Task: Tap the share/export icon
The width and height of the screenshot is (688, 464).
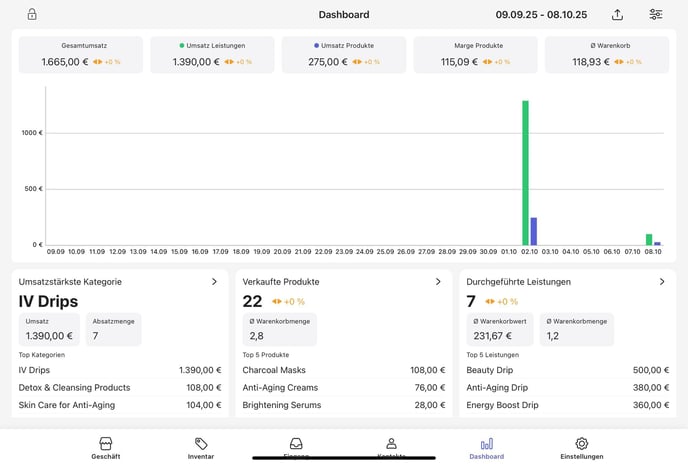Action: 617,15
